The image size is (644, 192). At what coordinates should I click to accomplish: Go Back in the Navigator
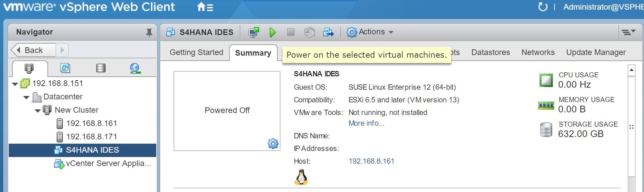coord(33,50)
